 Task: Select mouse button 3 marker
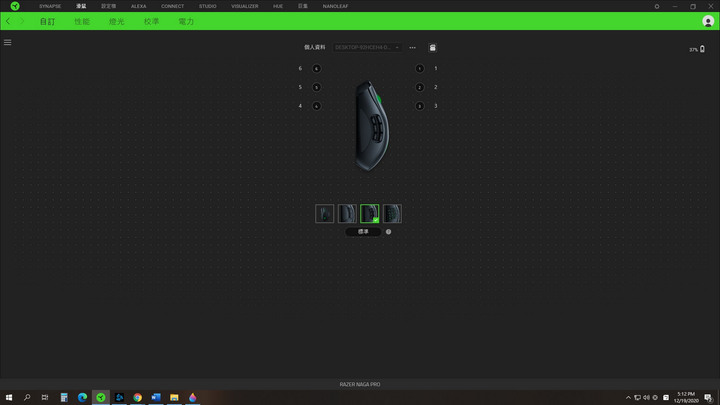[419, 106]
